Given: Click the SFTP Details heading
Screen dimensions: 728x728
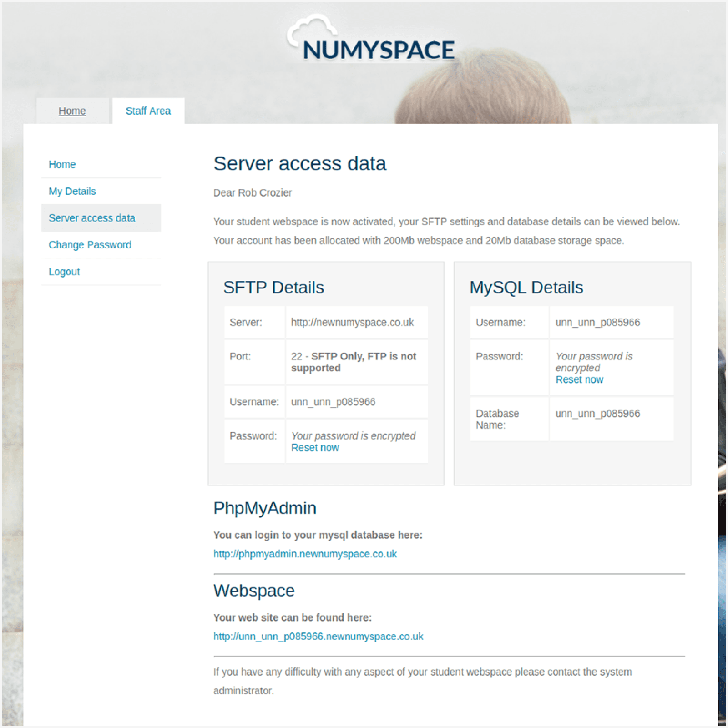Looking at the screenshot, I should click(273, 287).
